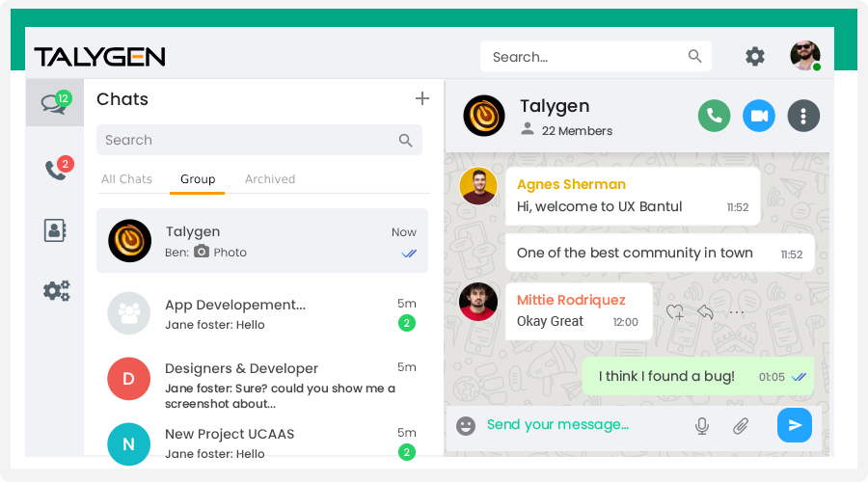Attach a file using paperclip icon

tap(741, 426)
